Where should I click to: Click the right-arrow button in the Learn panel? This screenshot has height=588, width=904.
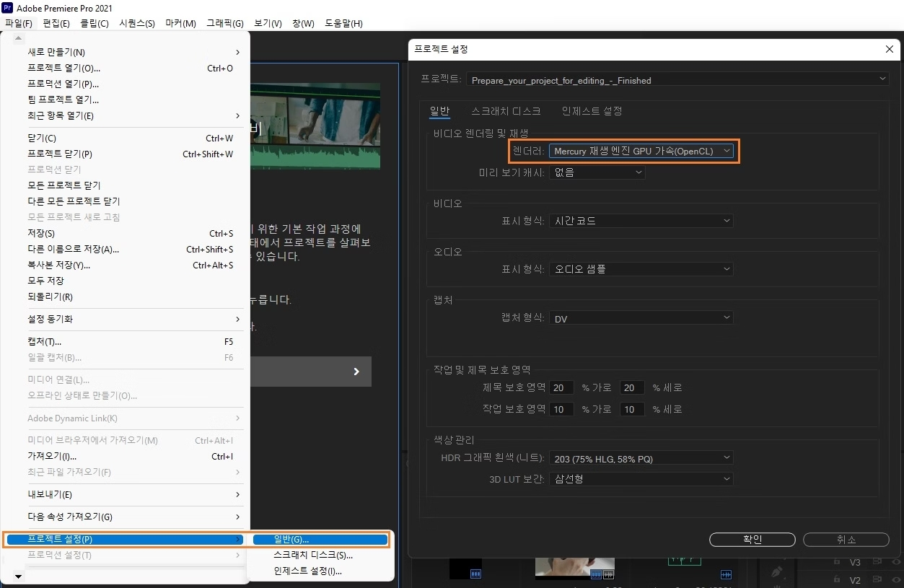[356, 372]
